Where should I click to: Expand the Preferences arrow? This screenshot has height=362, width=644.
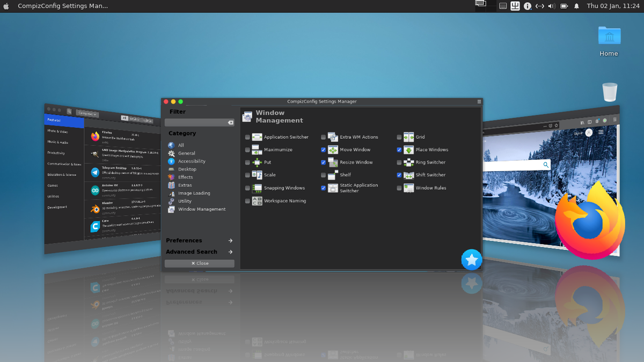[230, 241]
